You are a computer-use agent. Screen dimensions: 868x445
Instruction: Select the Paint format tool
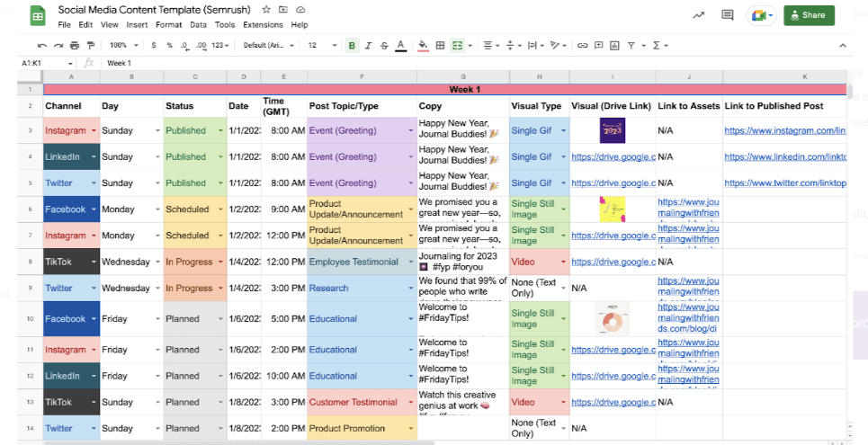click(91, 45)
